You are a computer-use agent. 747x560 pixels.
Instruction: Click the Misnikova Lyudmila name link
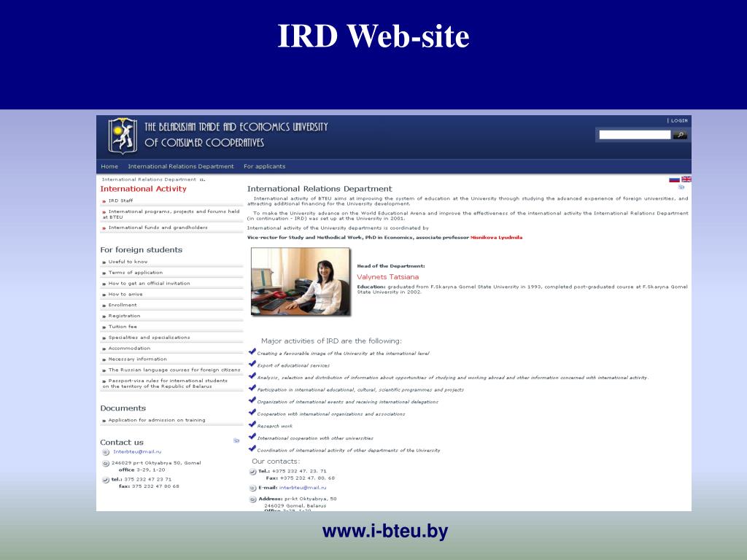click(x=496, y=237)
